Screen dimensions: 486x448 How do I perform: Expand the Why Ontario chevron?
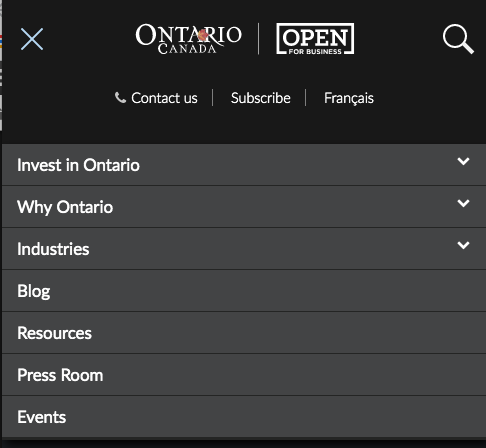point(463,203)
